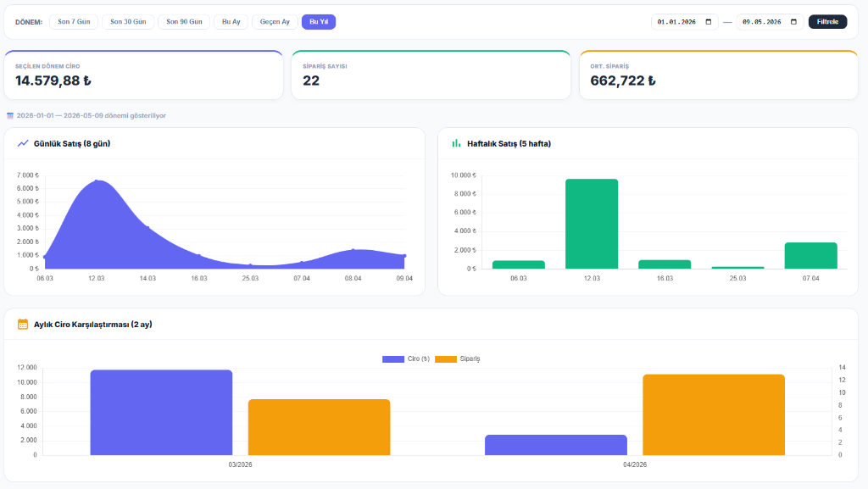The image size is (868, 489).
Task: Click the Seçilen Dönem Ciro label
Action: 47,66
